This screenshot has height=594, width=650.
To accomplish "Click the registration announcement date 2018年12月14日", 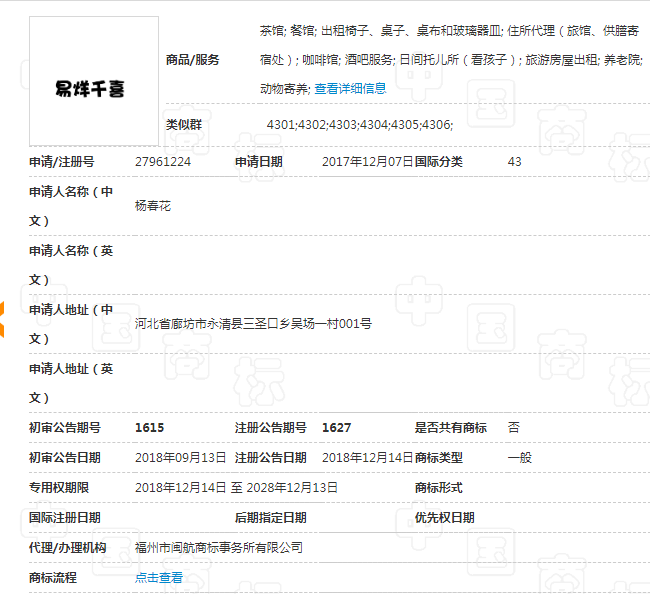I will pyautogui.click(x=368, y=458).
